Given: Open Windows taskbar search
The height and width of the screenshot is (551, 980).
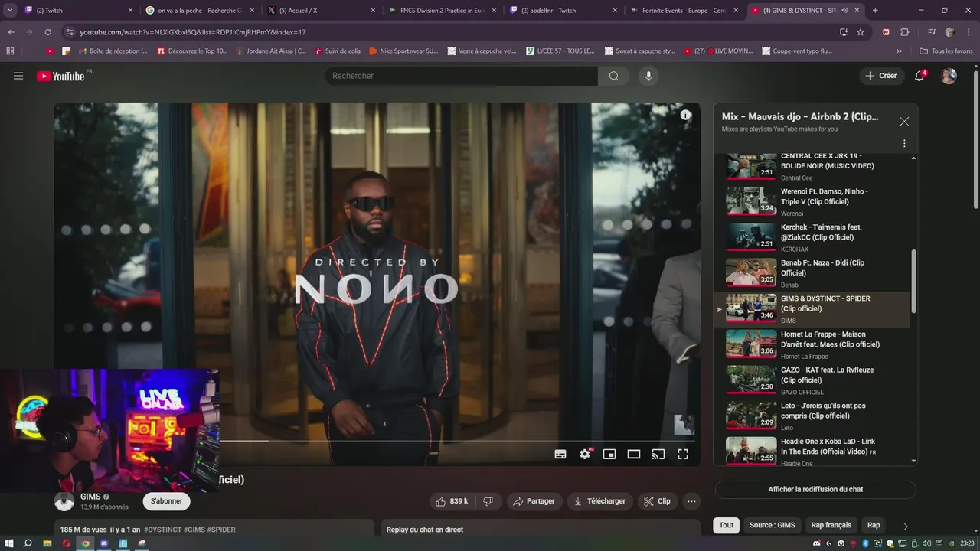Looking at the screenshot, I should click(x=28, y=543).
